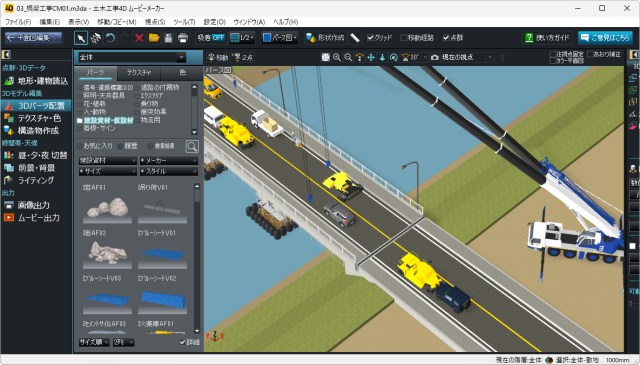Check the 乗り物 category checkbox

tap(137, 104)
